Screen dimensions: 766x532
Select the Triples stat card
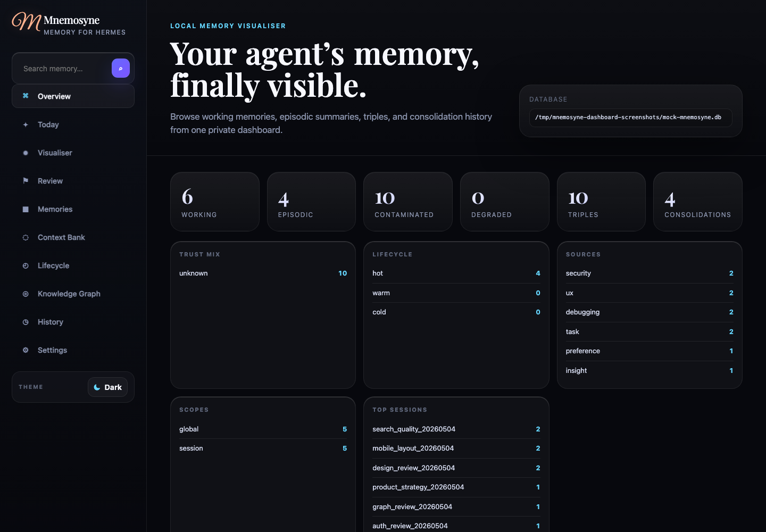(x=601, y=202)
